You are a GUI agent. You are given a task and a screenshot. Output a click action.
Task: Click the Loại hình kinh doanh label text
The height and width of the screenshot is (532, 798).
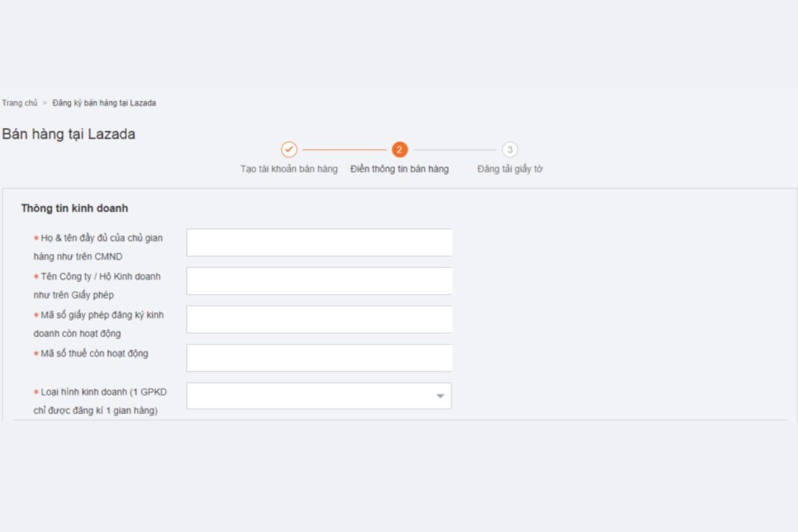click(100, 402)
